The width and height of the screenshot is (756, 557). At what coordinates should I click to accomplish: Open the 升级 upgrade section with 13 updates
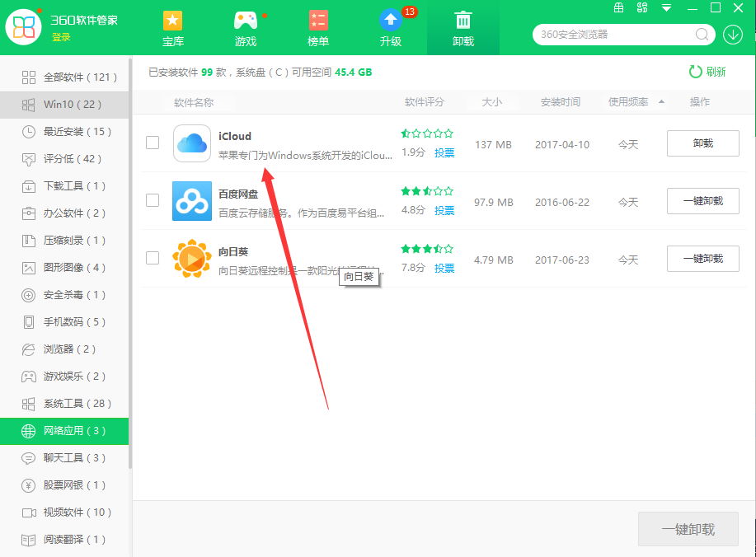[390, 27]
